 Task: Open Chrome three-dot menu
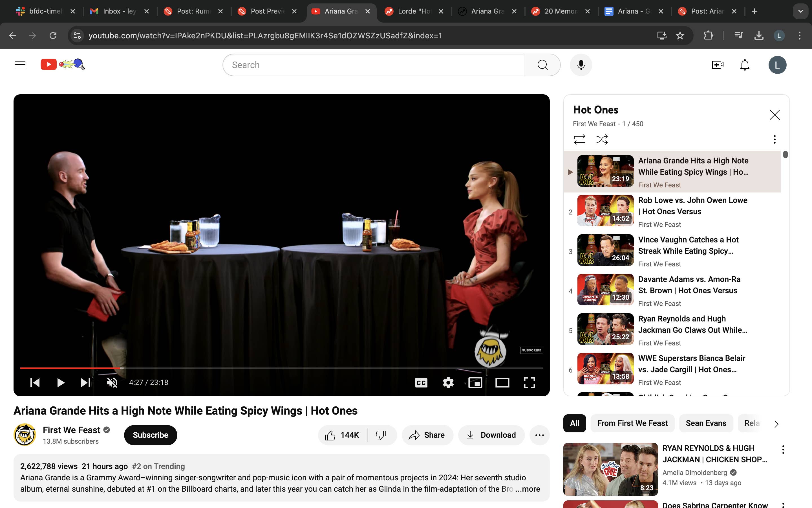[799, 35]
